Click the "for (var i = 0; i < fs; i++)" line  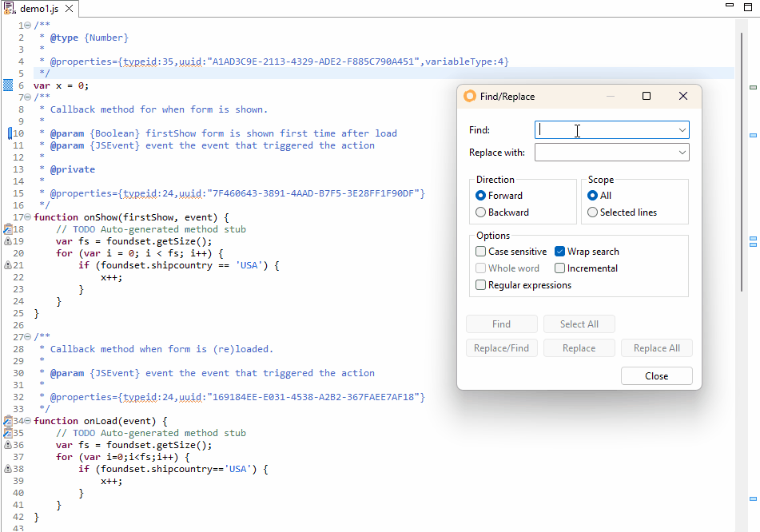140,253
